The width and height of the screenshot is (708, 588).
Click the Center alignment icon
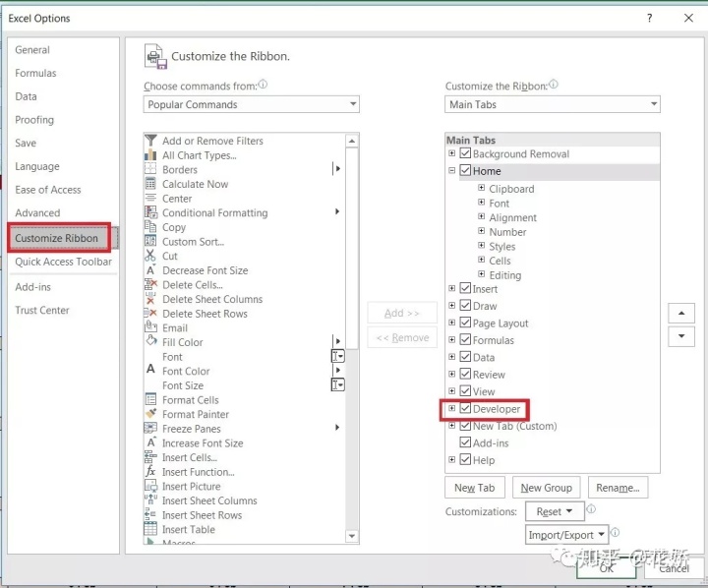coord(150,199)
